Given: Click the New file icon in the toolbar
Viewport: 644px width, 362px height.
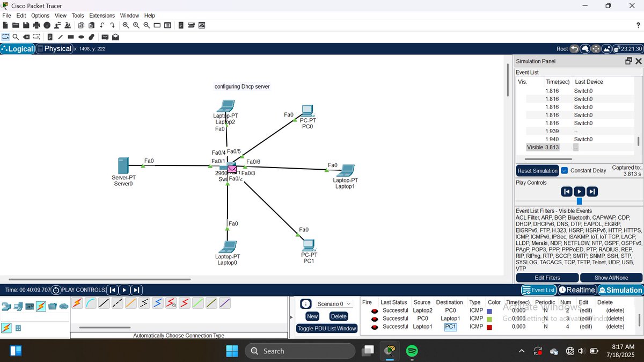Looking at the screenshot, I should 5,25.
